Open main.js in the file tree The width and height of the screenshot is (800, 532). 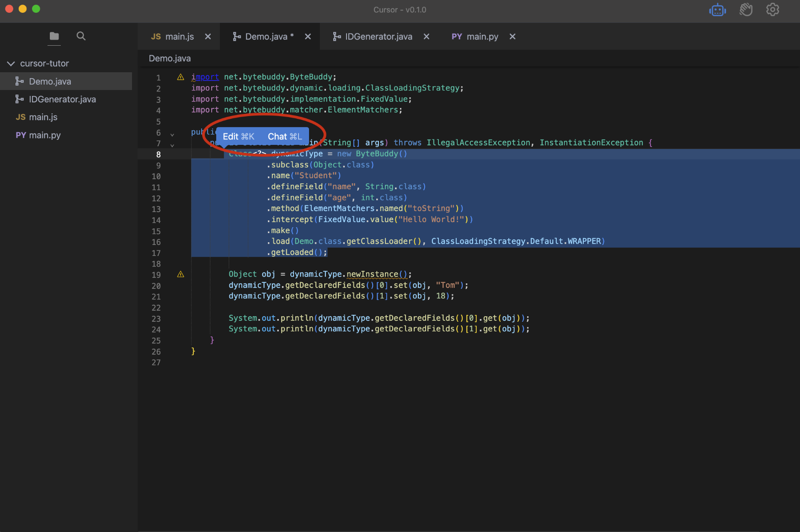(x=66, y=117)
